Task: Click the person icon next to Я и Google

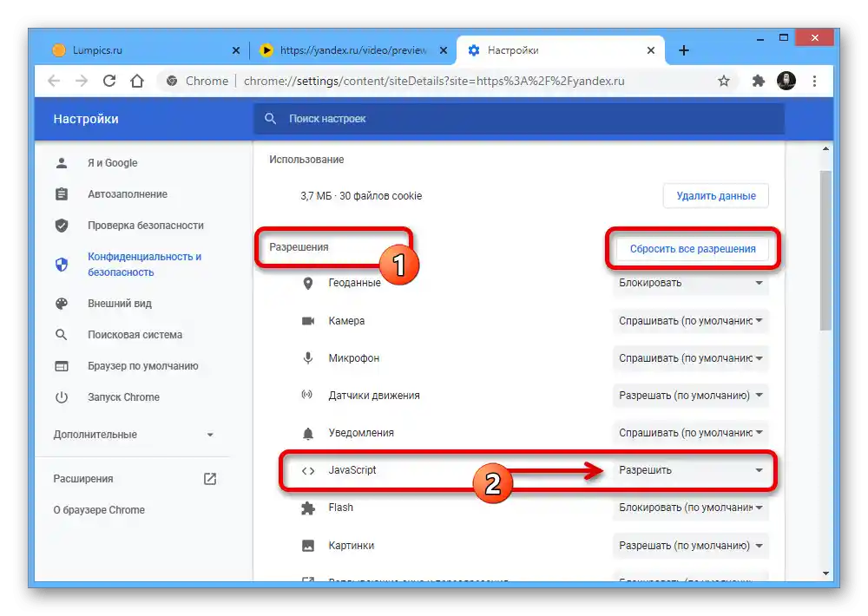Action: pyautogui.click(x=62, y=163)
